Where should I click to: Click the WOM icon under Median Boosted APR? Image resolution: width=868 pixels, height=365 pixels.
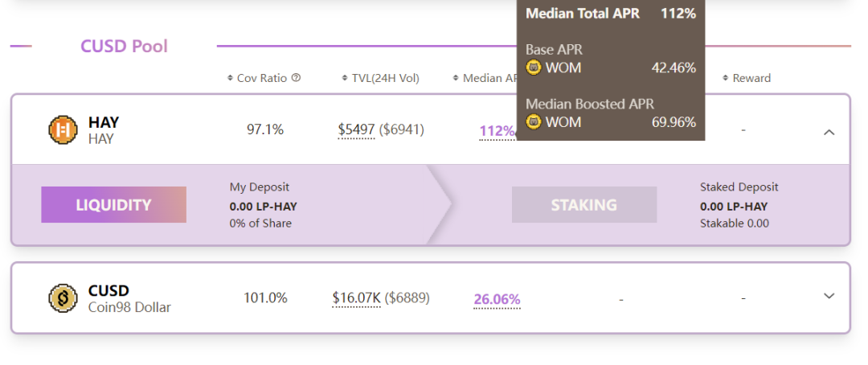click(534, 122)
